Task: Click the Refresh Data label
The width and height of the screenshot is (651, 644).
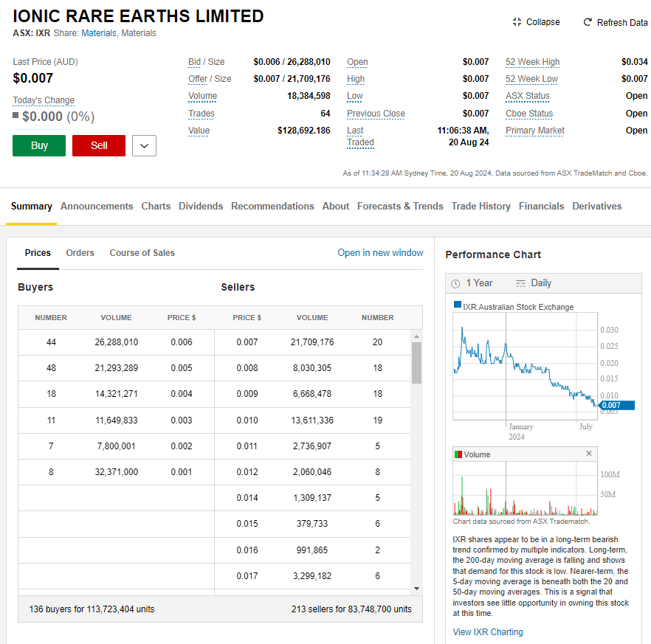Action: pyautogui.click(x=622, y=22)
